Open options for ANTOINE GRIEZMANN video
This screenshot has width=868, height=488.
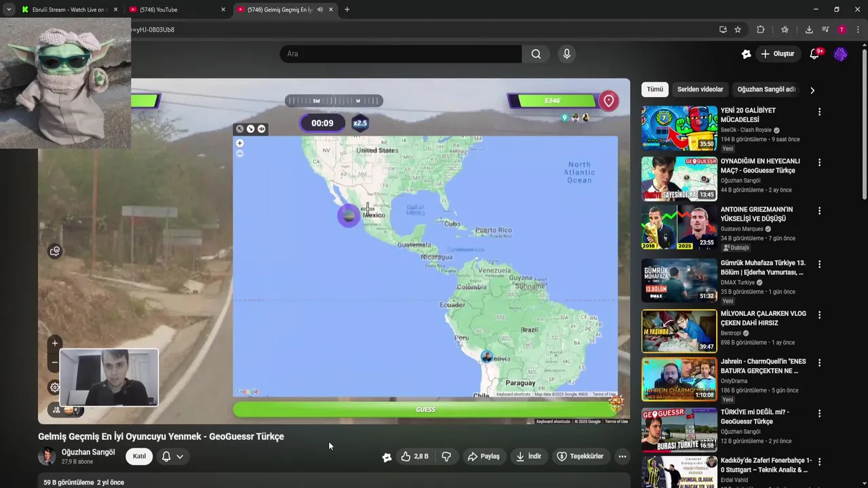click(x=819, y=211)
